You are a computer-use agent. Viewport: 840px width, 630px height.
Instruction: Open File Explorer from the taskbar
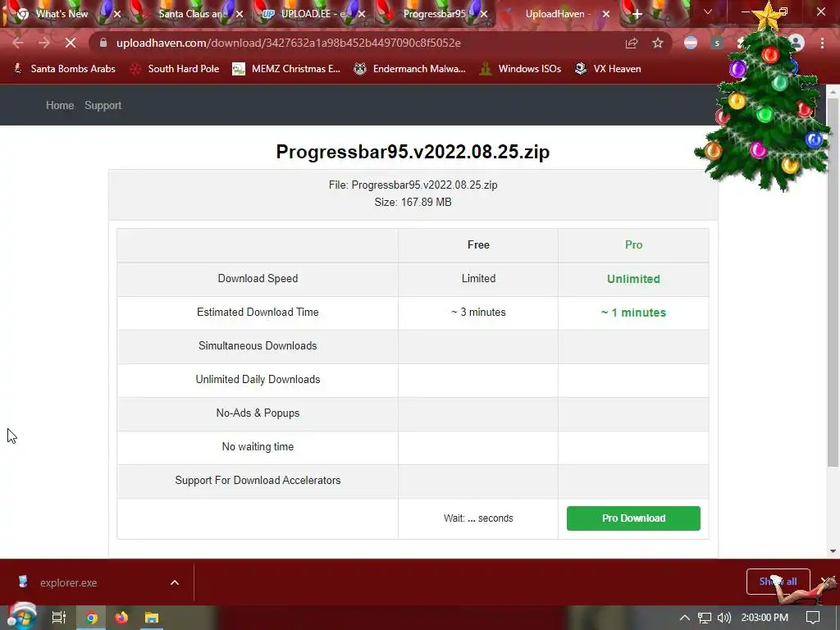pos(152,618)
